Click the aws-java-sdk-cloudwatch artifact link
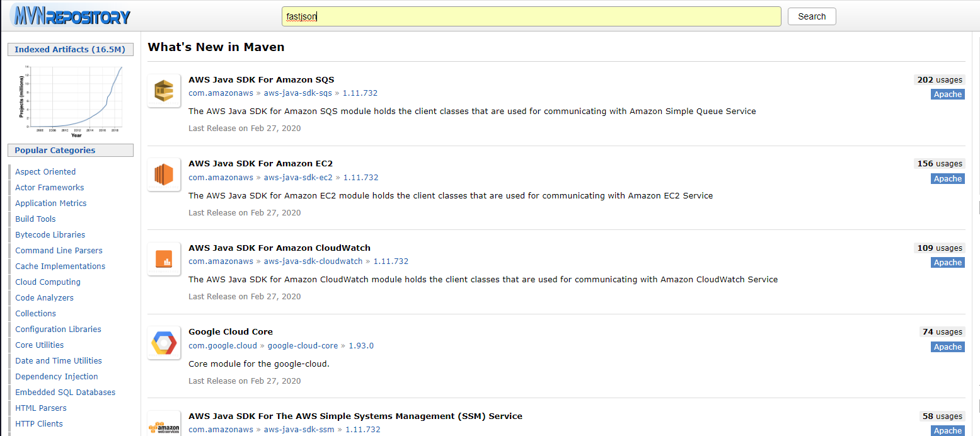 (x=313, y=261)
